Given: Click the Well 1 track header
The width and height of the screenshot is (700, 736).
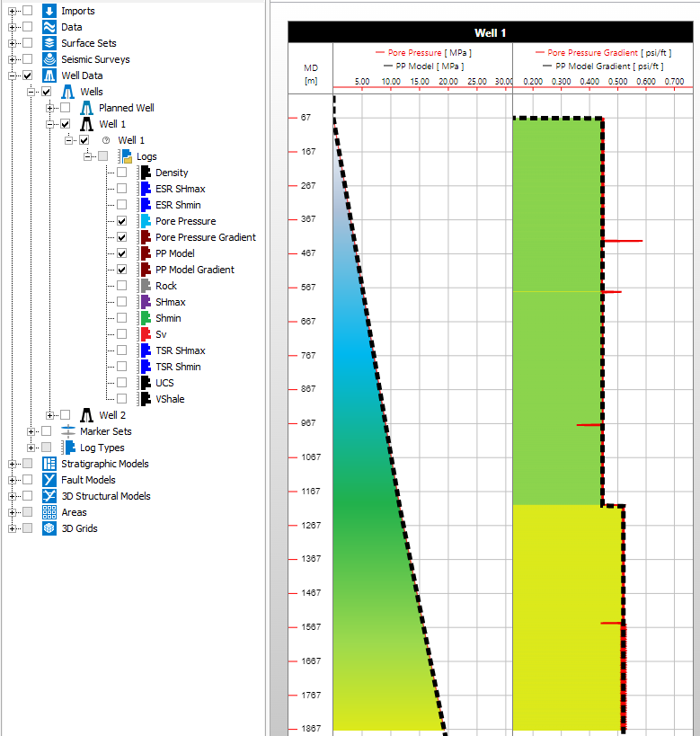Looking at the screenshot, I should 491,33.
